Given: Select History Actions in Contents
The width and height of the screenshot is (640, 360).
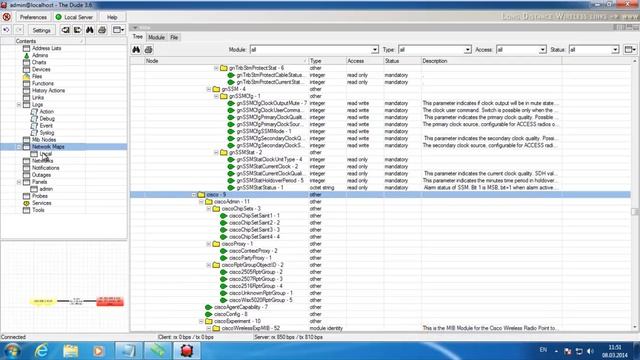Looking at the screenshot, I should 48,90.
